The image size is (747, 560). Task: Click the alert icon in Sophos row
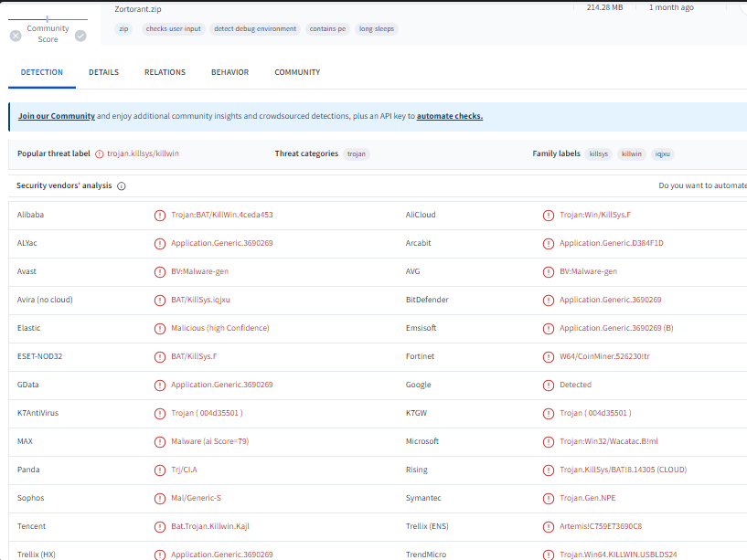click(160, 499)
